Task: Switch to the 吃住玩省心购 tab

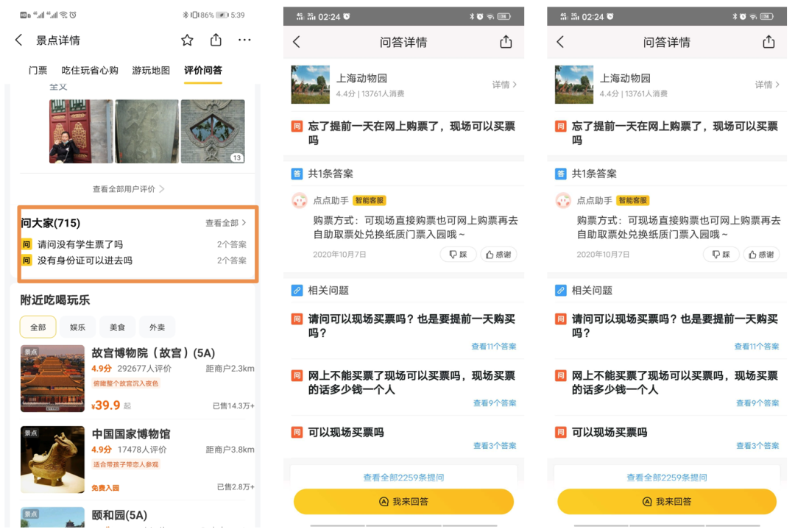Action: point(90,71)
